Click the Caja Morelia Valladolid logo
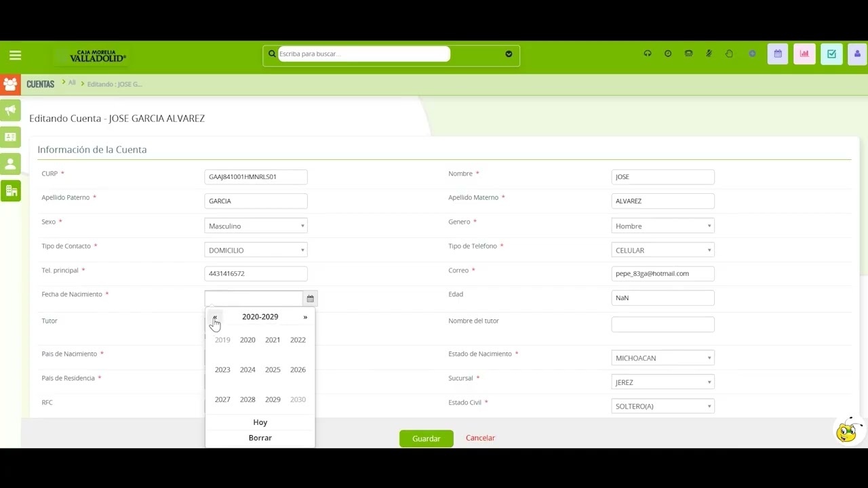 point(98,56)
